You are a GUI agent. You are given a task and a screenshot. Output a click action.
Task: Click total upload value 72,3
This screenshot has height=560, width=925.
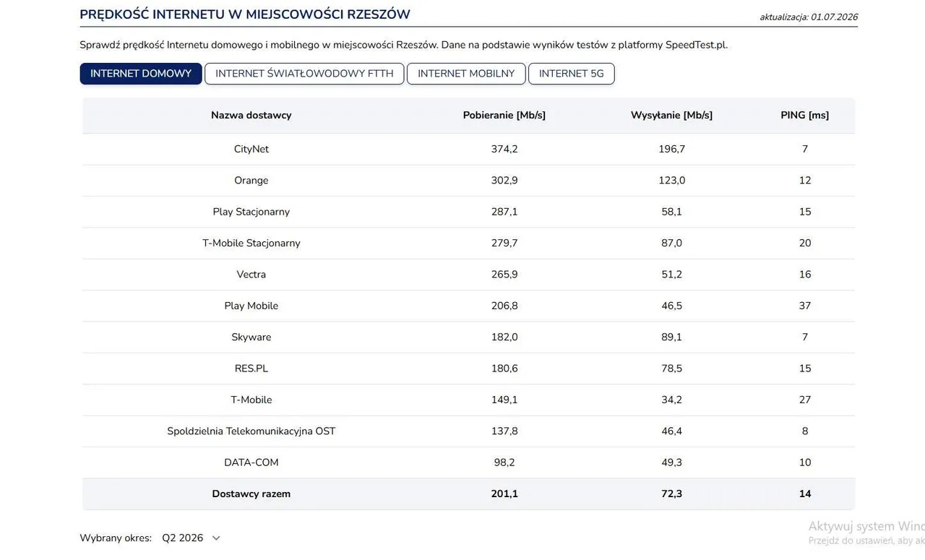(672, 494)
